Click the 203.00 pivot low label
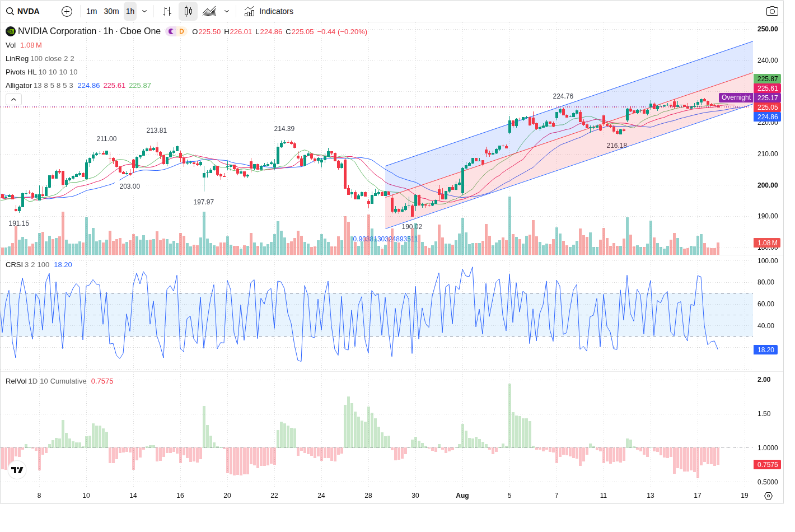This screenshot has width=795, height=532. pos(129,186)
